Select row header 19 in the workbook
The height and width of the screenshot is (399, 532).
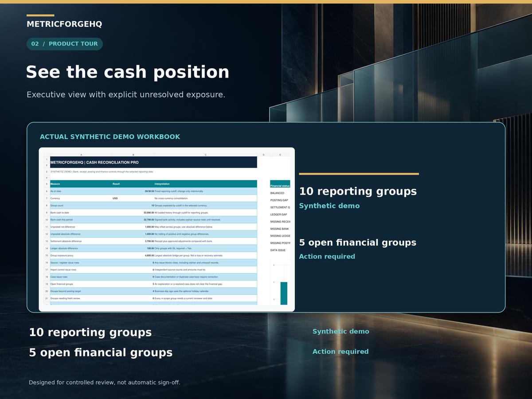tap(47, 284)
